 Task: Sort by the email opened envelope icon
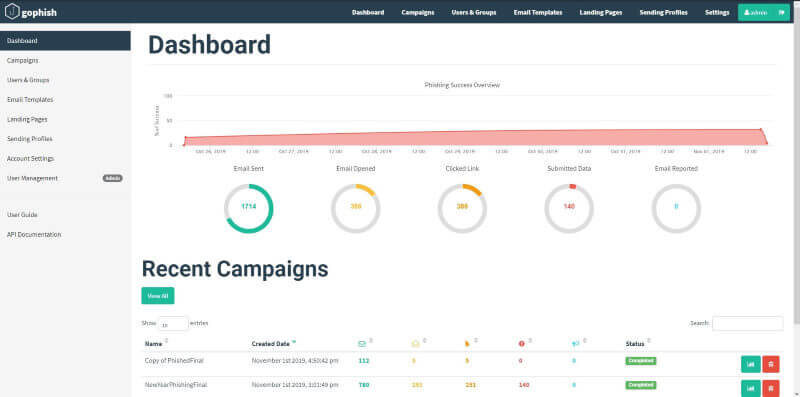415,344
